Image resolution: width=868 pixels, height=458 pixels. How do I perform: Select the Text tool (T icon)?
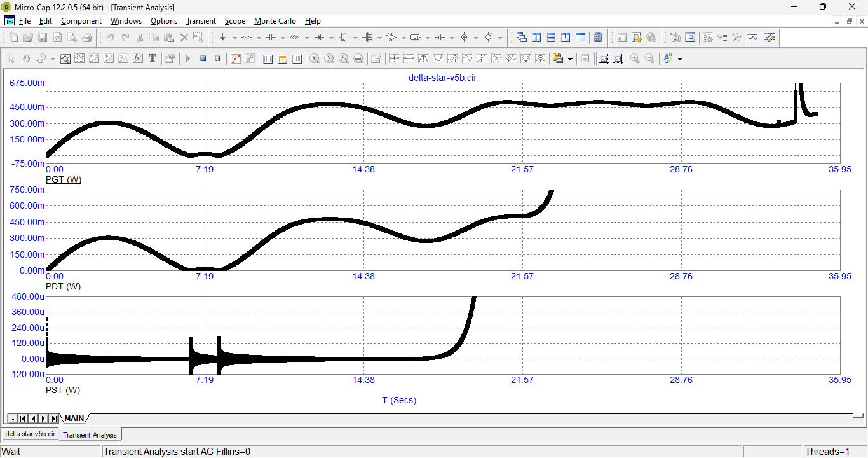pos(153,59)
